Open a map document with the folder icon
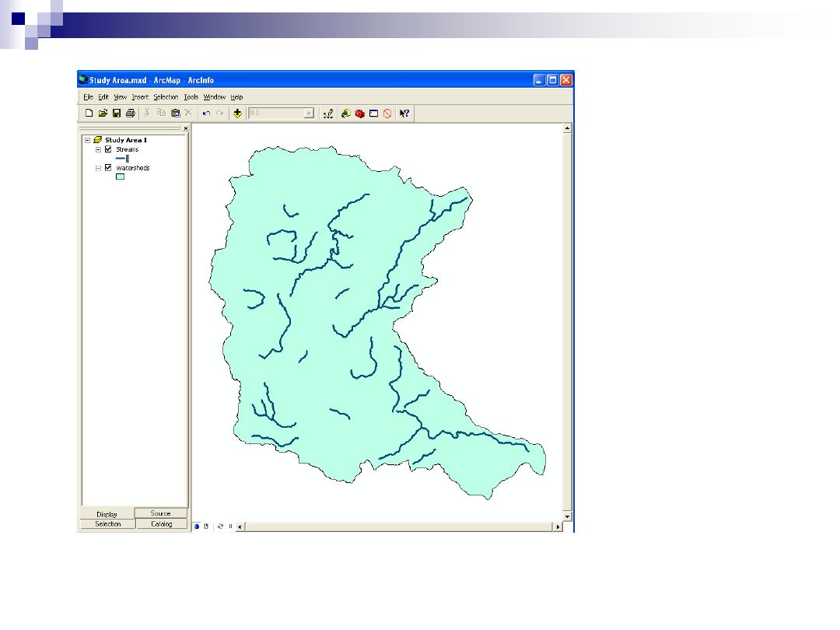This screenshot has width=840, height=630. tap(103, 114)
